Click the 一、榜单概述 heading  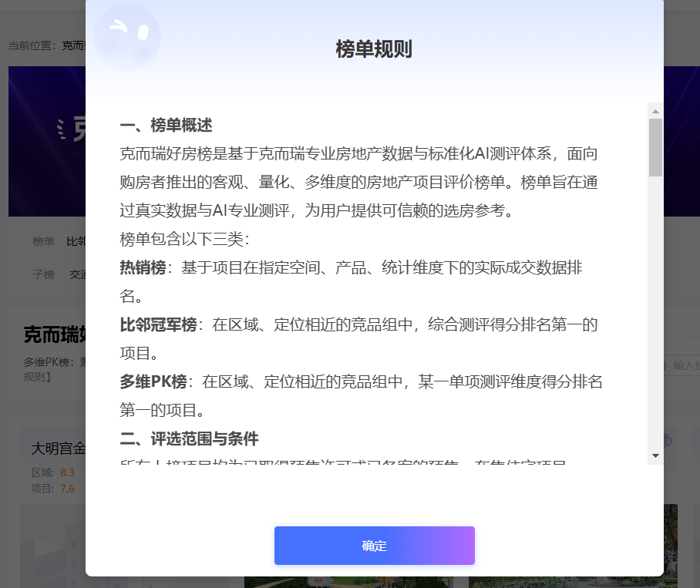coord(166,126)
